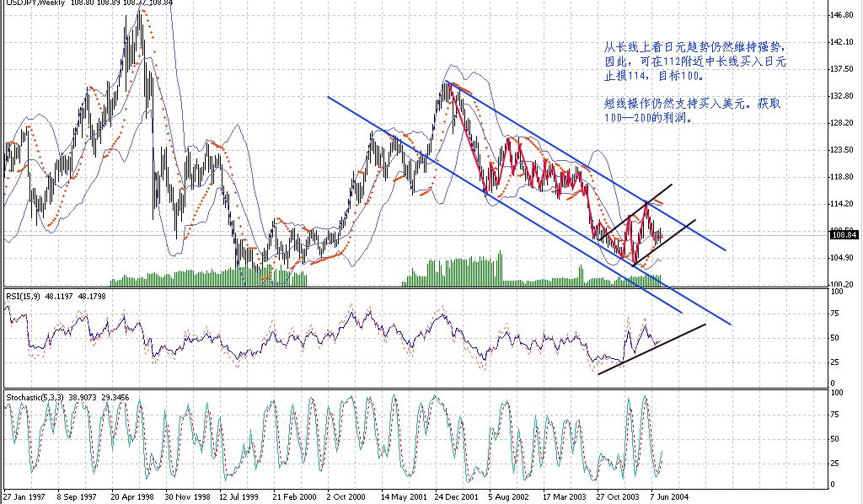Click the 48.1197 RSI value readout
This screenshot has height=504, width=863.
pos(60,297)
